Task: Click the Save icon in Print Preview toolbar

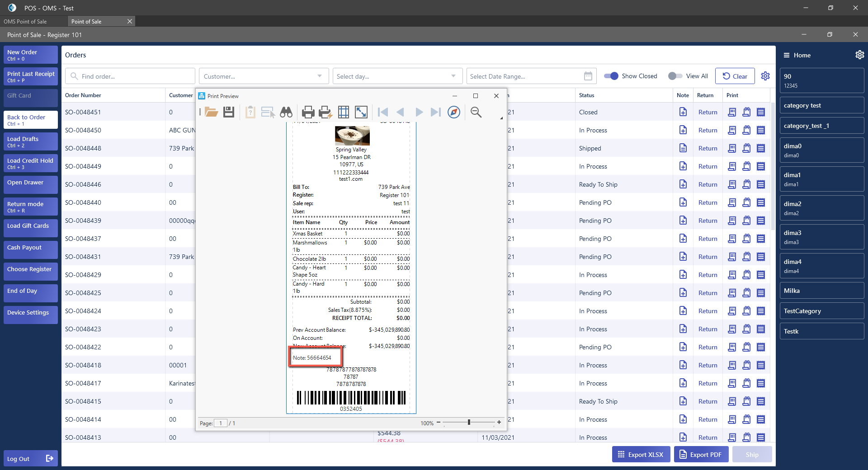Action: [x=229, y=112]
